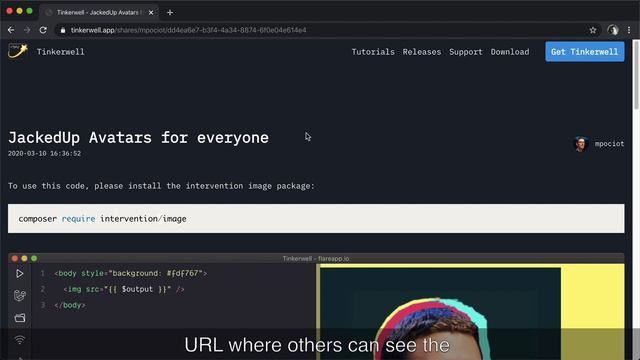
Task: Click the browser forward arrow
Action: point(27,30)
